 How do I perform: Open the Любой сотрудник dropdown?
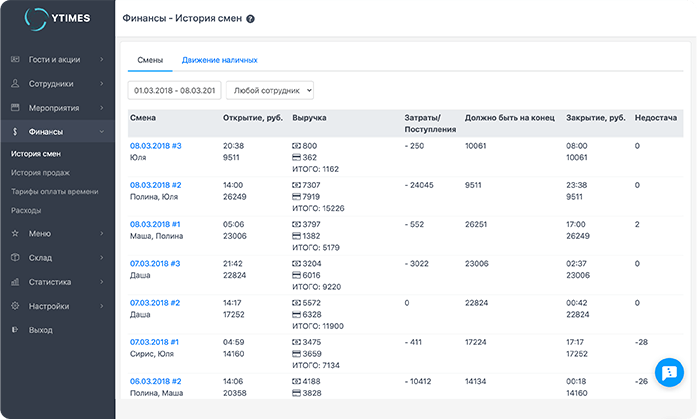click(270, 90)
